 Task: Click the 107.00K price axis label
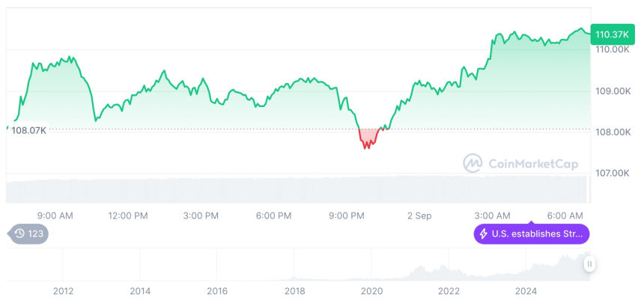click(611, 173)
